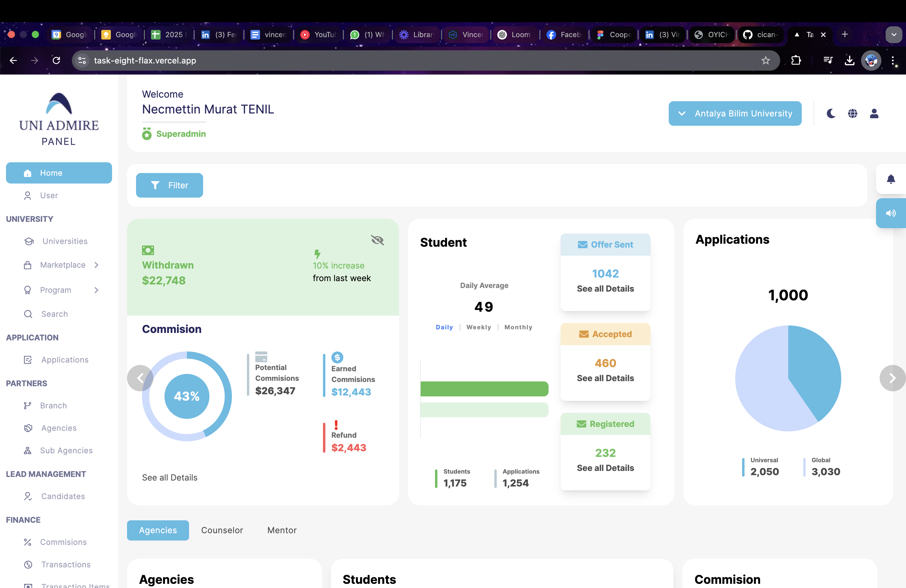Screen dimensions: 906x588
Task: Click the Commisions percent sidebar icon
Action: tap(27, 542)
